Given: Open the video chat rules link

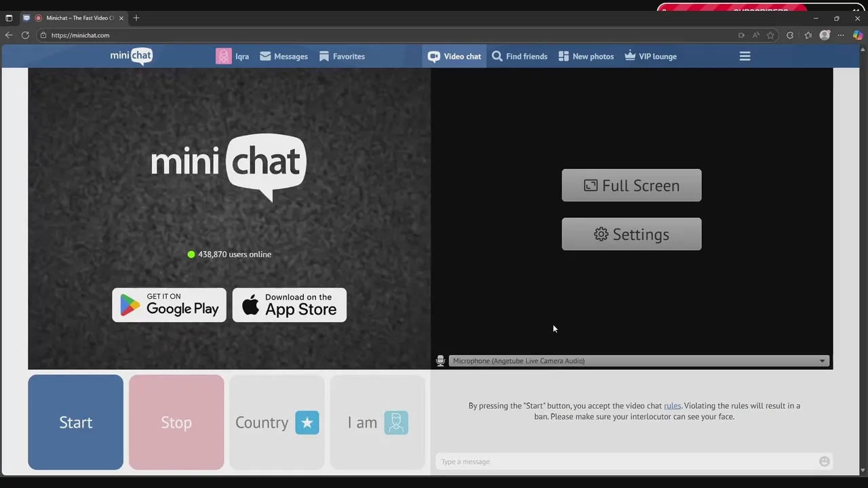Looking at the screenshot, I should (672, 406).
